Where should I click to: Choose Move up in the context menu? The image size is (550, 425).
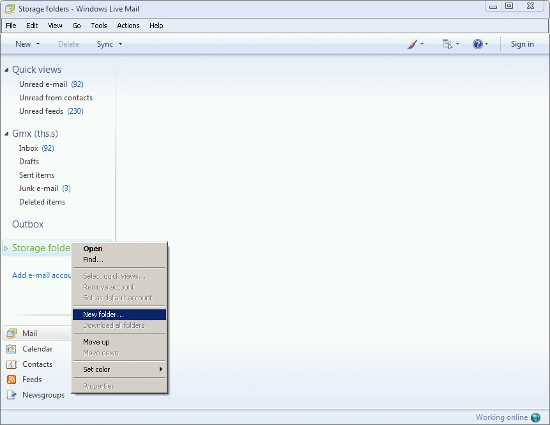click(x=119, y=342)
